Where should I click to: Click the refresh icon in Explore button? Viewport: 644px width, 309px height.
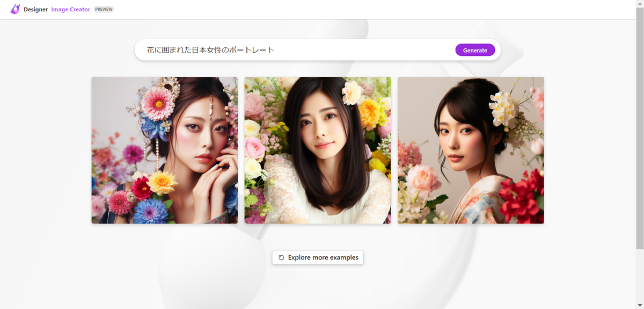pyautogui.click(x=281, y=257)
